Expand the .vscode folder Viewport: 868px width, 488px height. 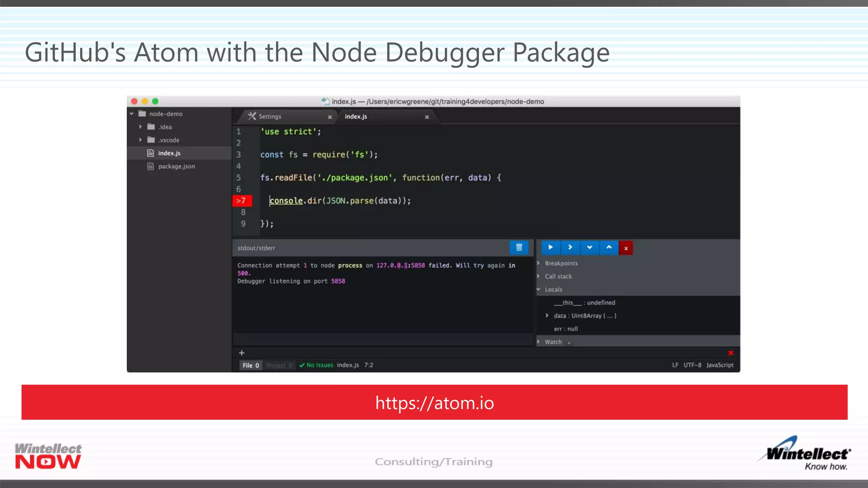click(140, 140)
